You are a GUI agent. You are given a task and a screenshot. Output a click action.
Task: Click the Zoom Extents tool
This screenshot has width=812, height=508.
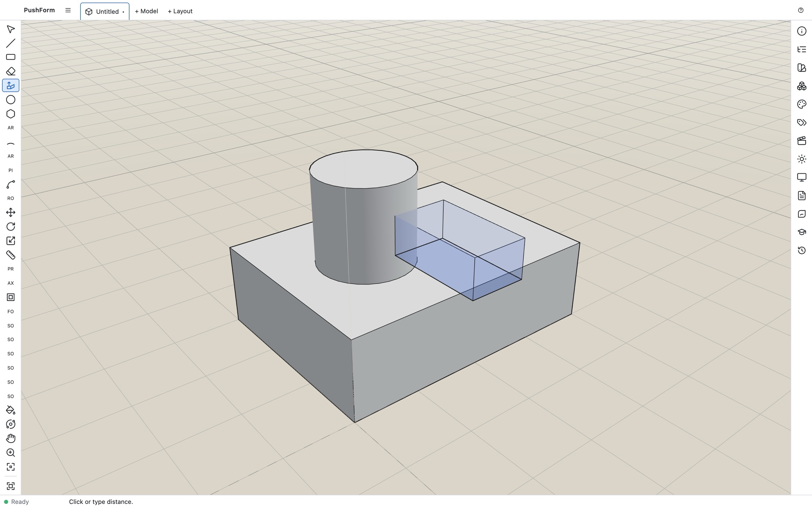(10, 467)
